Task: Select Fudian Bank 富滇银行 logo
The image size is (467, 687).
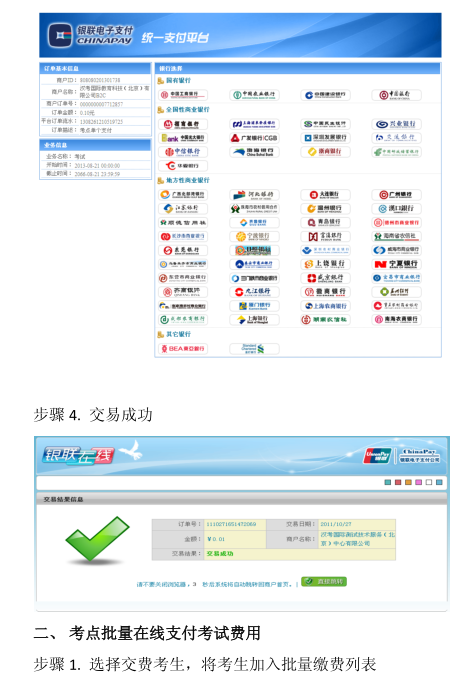Action: [x=325, y=237]
